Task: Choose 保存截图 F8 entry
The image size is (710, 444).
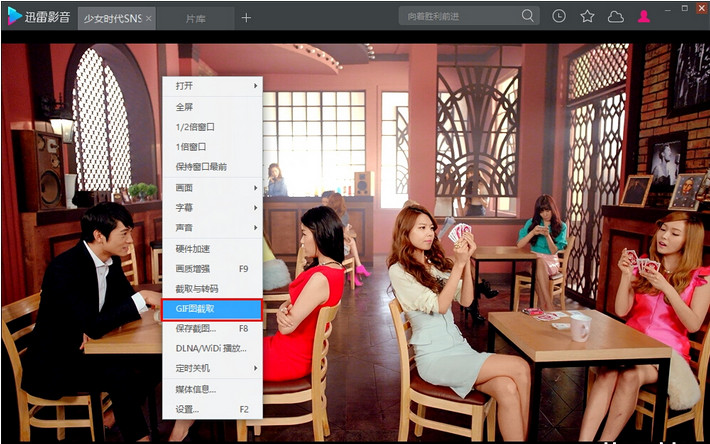Action: click(212, 328)
